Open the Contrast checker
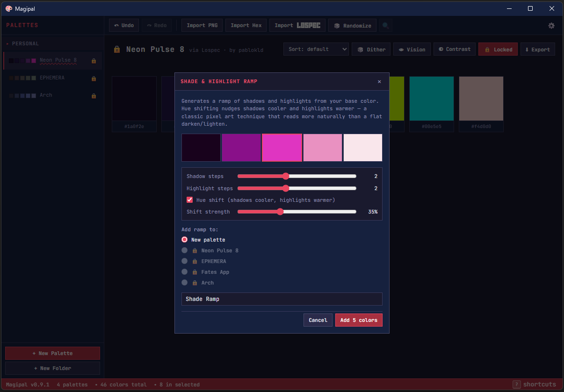564x392 pixels. pos(455,49)
